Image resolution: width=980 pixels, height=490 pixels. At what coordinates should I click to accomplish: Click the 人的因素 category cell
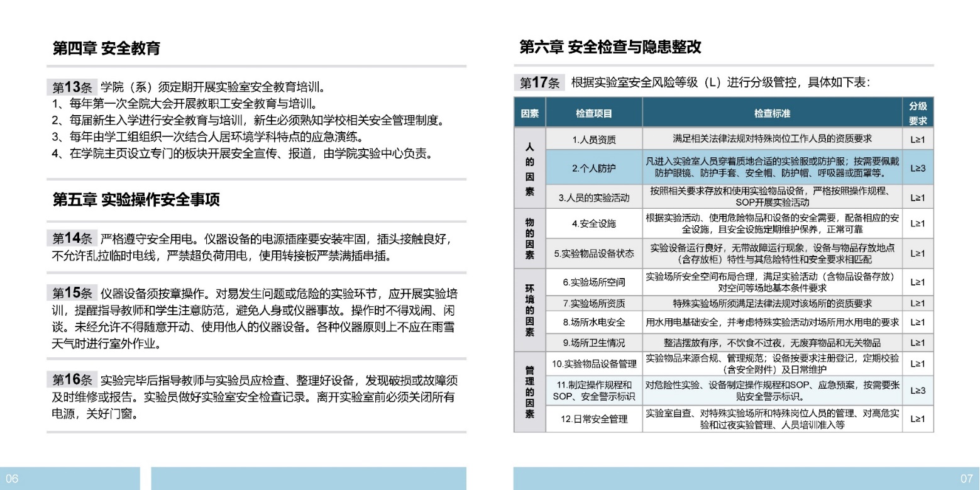(529, 167)
